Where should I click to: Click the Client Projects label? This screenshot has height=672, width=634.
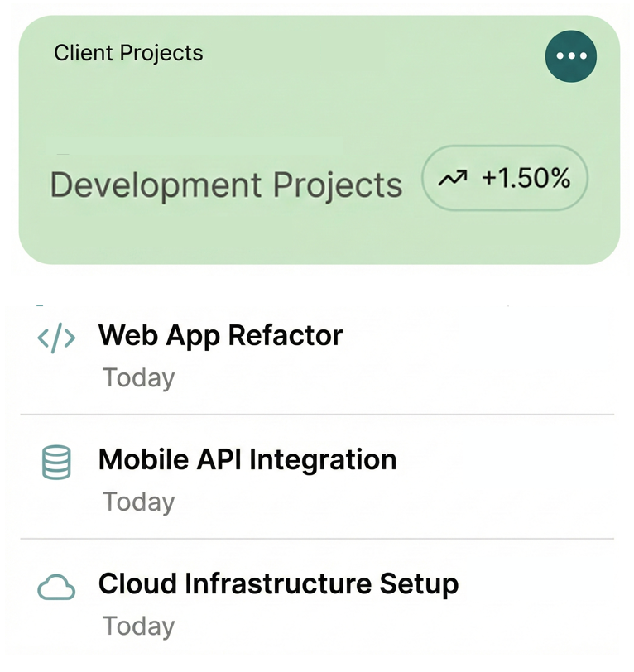[x=128, y=53]
